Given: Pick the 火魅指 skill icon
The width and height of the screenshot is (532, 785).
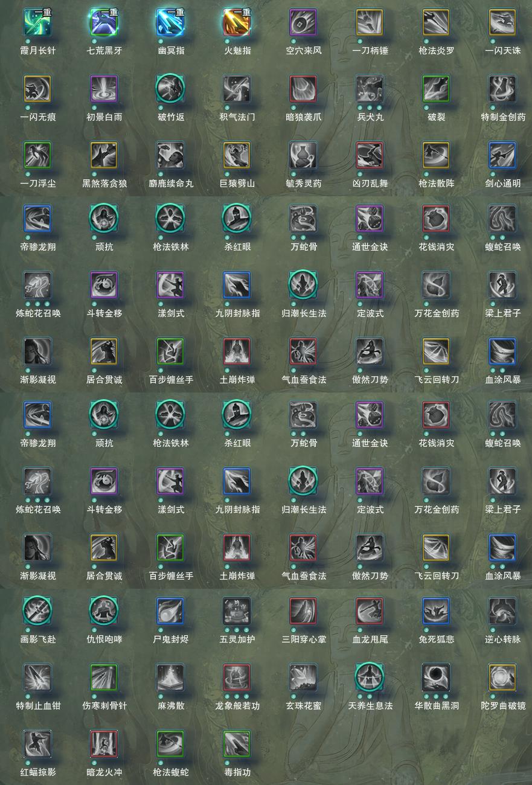Looking at the screenshot, I should [x=237, y=22].
